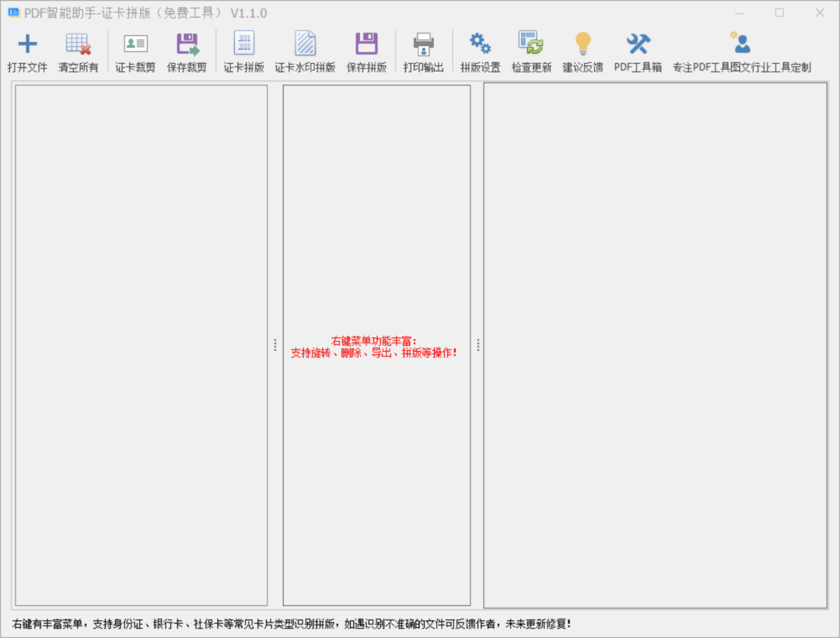Open 专注PDF工具图文行业工具定制 link
This screenshot has height=638, width=840.
click(741, 44)
